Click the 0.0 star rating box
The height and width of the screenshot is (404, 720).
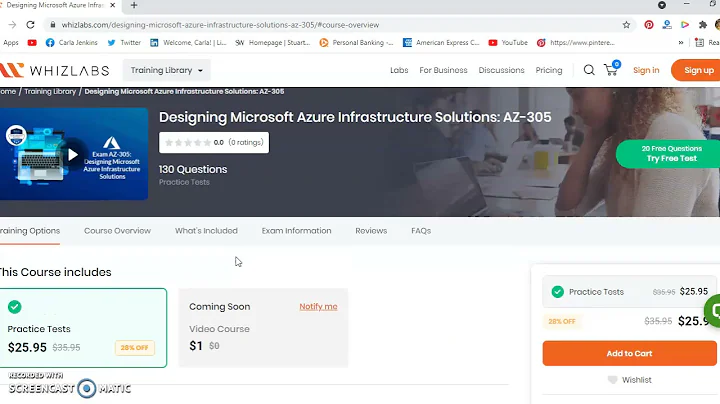pyautogui.click(x=214, y=142)
